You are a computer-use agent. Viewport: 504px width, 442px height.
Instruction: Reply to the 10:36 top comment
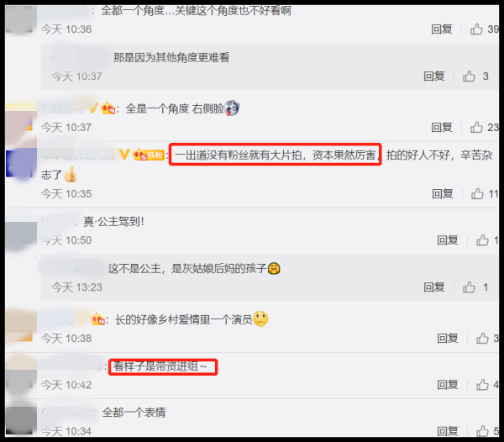(442, 29)
